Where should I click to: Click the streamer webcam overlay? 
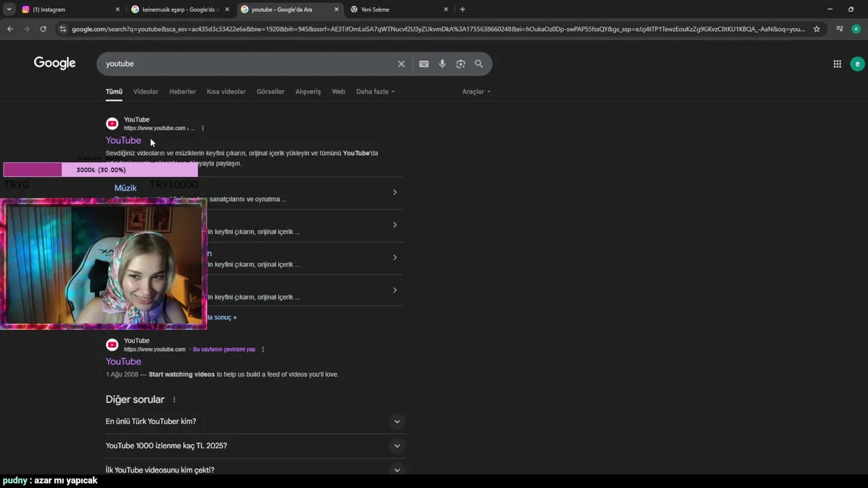104,264
